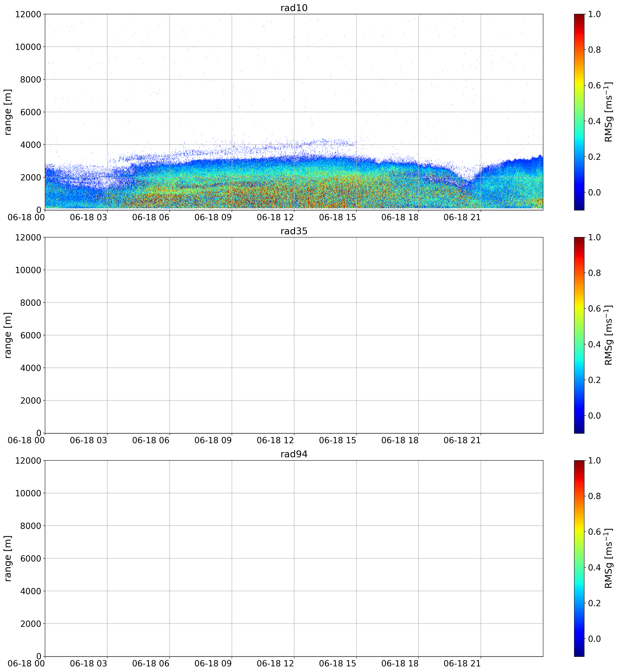The height and width of the screenshot is (672, 618).
Task: Click the rad10 heatmap data area
Action: (x=294, y=112)
